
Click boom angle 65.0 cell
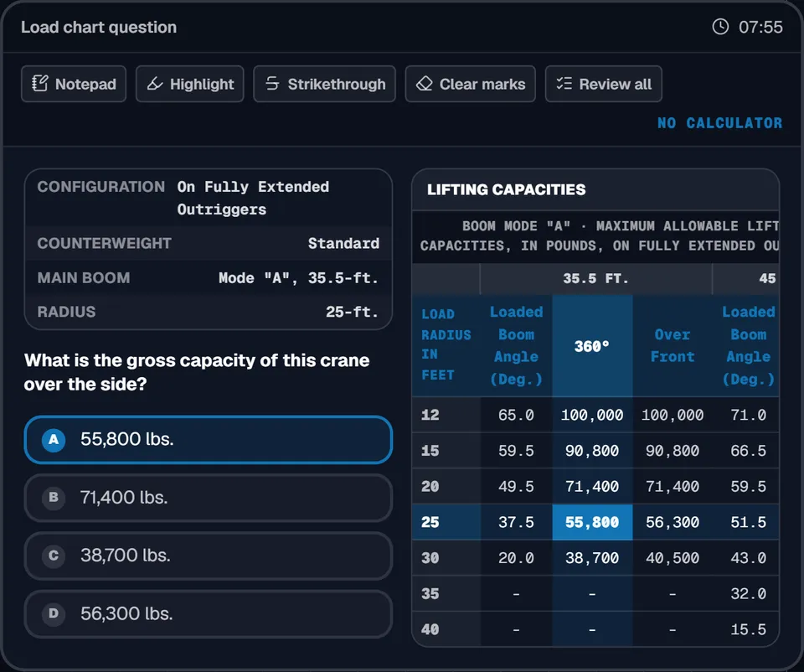(517, 415)
